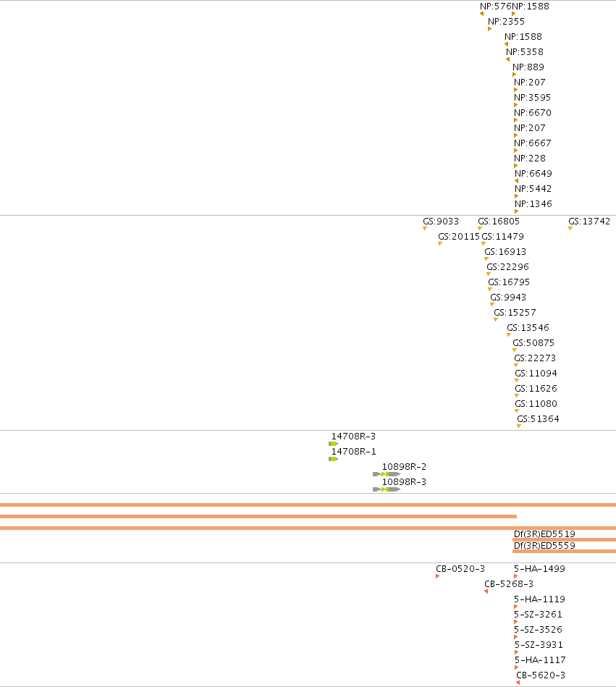
Task: Click the NP:6667 insertion triangle
Action: tap(515, 151)
